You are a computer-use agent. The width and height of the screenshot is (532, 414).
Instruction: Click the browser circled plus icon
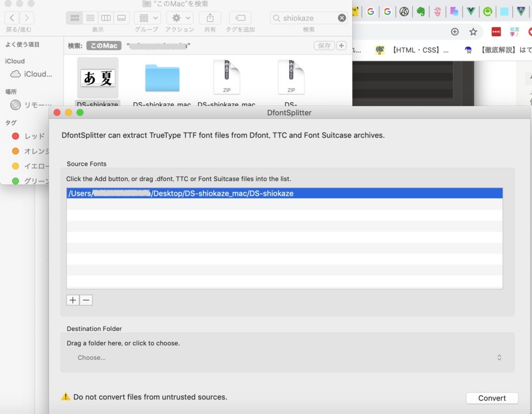pos(455,32)
